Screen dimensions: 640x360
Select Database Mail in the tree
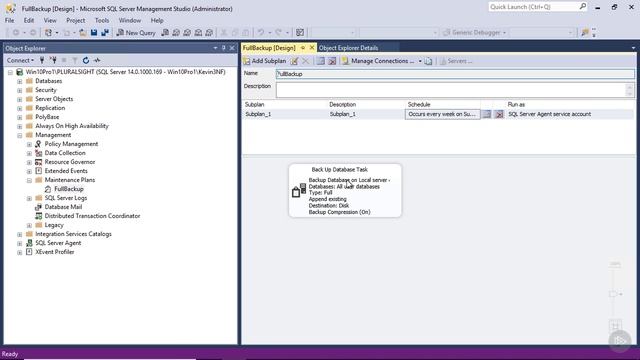pos(63,207)
